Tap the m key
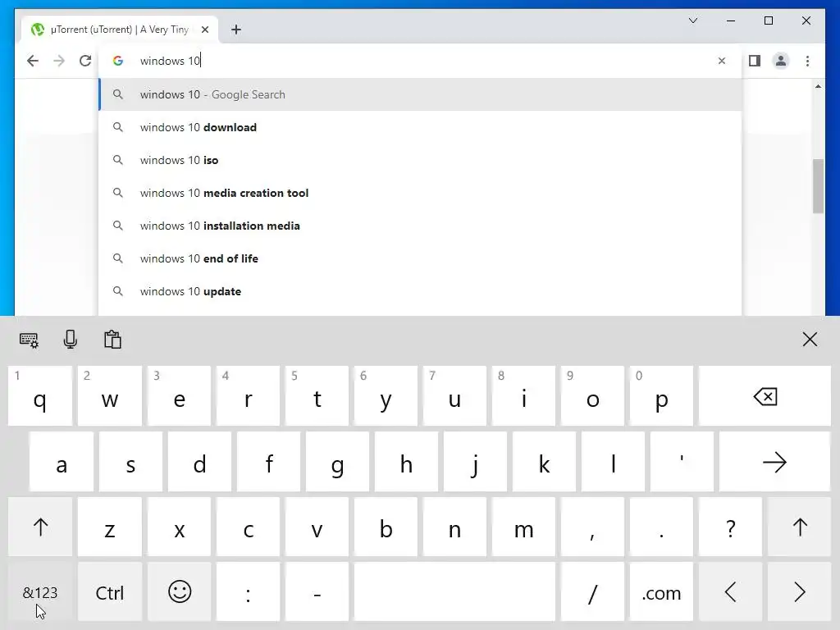 coord(523,527)
